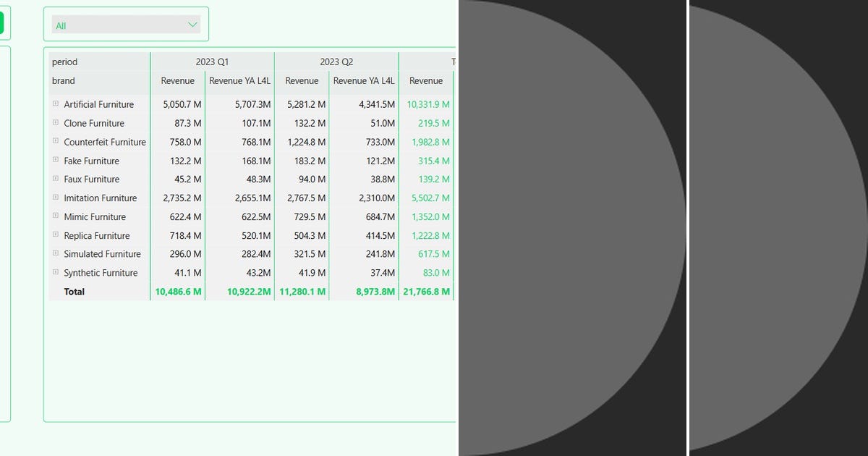The width and height of the screenshot is (868, 456).
Task: Click the brand column header
Action: [64, 80]
